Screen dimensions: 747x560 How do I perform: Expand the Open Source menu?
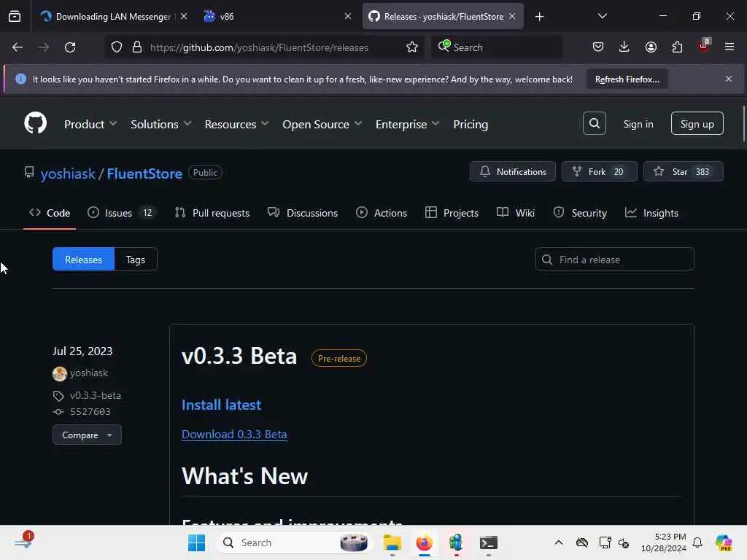(x=322, y=124)
